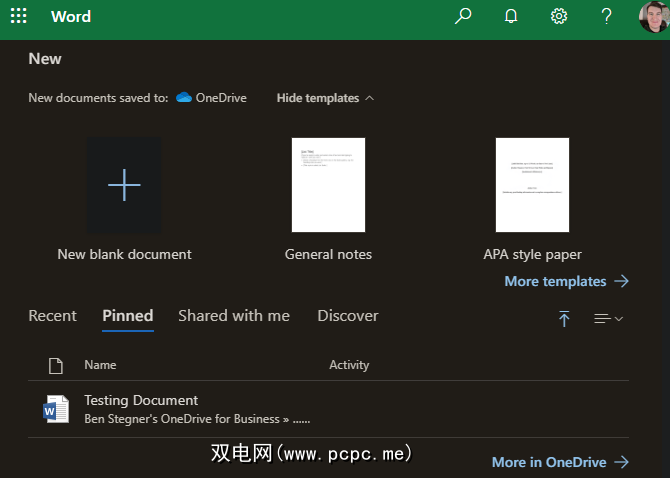Image resolution: width=670 pixels, height=478 pixels.
Task: Collapse templates with Hide templates
Action: click(x=325, y=98)
